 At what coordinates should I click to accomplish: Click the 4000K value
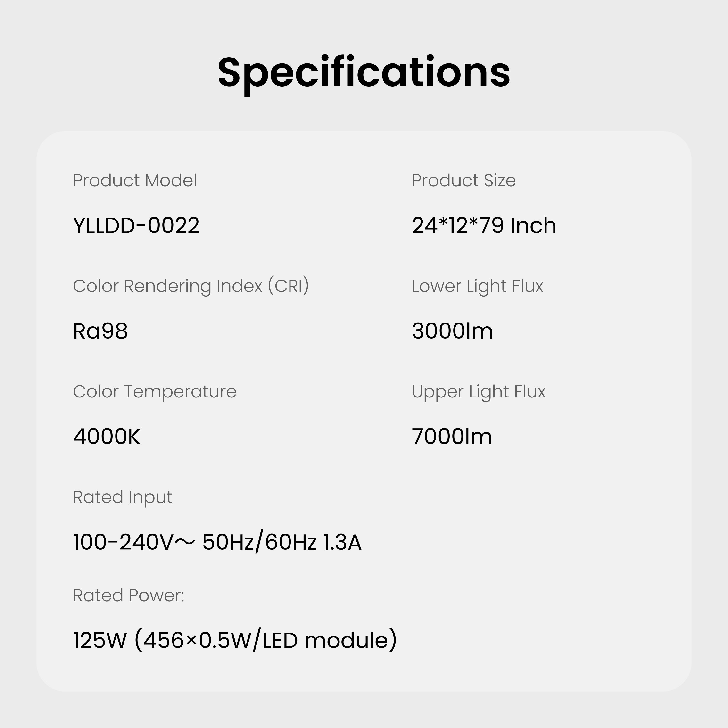106,436
